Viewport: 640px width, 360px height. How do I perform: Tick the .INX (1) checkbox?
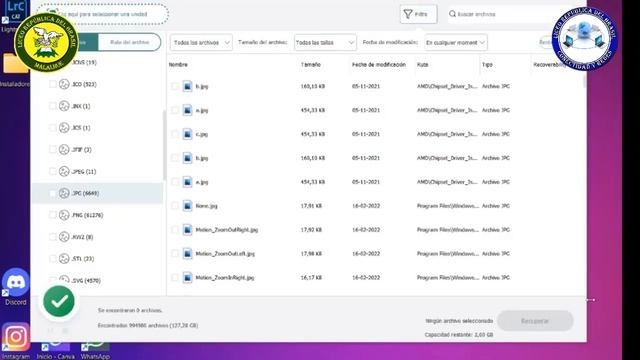click(52, 106)
